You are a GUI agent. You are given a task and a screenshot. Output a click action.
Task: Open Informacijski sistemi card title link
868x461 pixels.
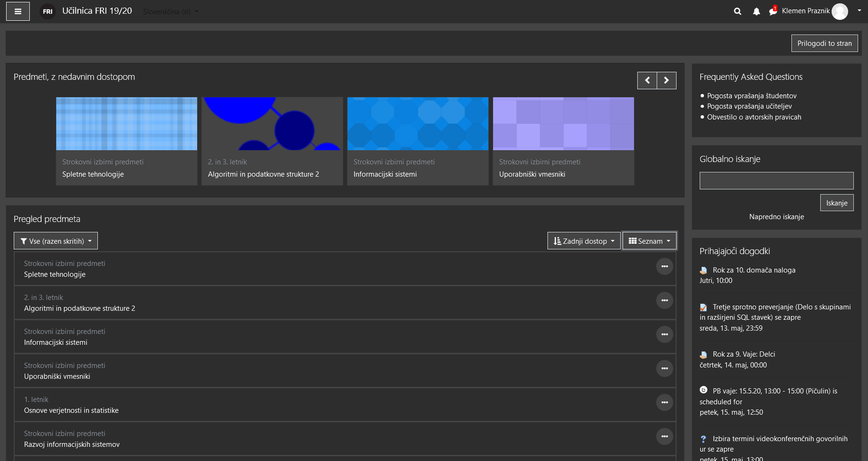tap(385, 174)
